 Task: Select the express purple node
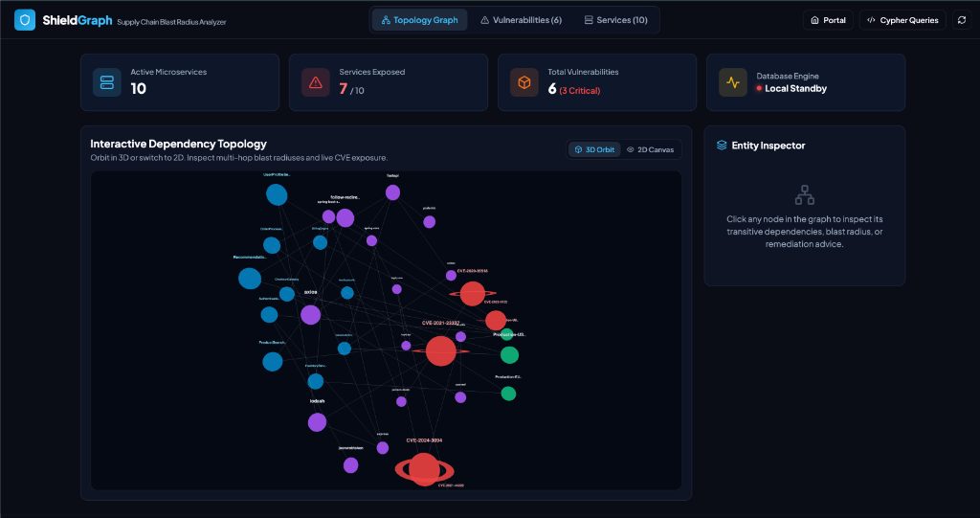pos(383,448)
